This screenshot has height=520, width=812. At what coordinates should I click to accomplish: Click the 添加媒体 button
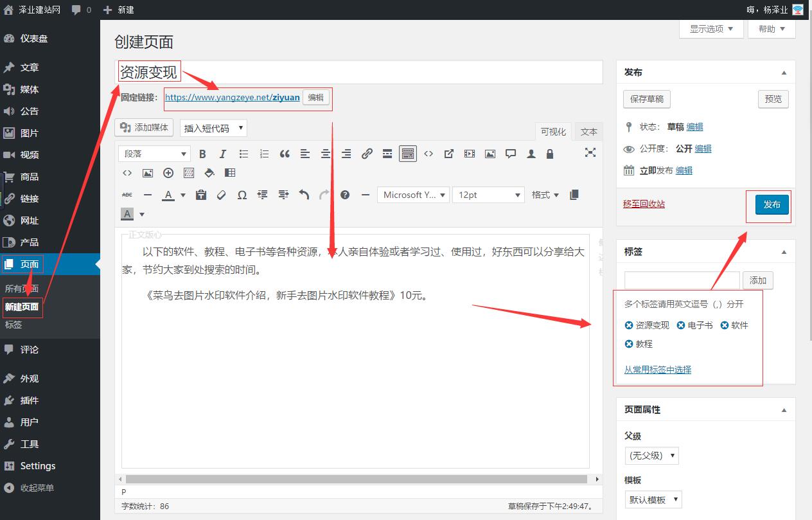(x=144, y=127)
